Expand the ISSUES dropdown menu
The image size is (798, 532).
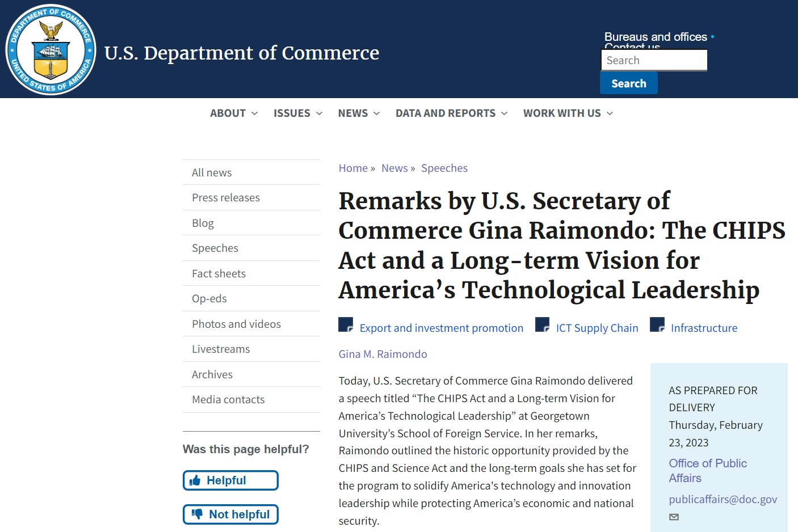click(298, 113)
